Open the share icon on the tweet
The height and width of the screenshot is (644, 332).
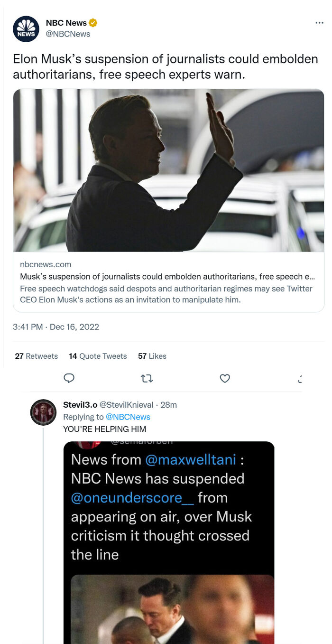(300, 378)
